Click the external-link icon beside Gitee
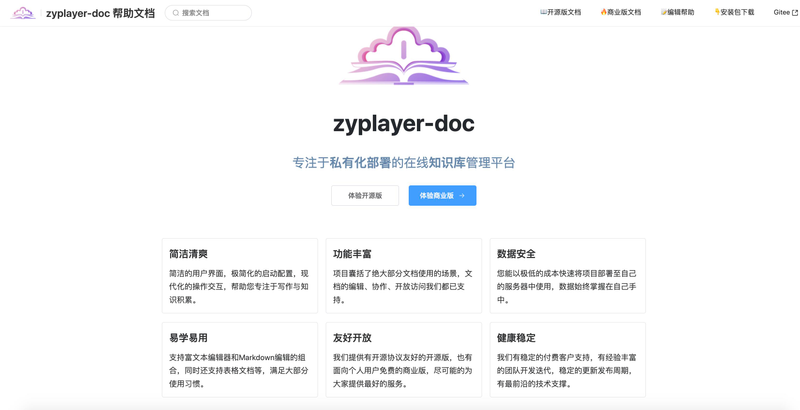The width and height of the screenshot is (800, 410). pyautogui.click(x=795, y=13)
